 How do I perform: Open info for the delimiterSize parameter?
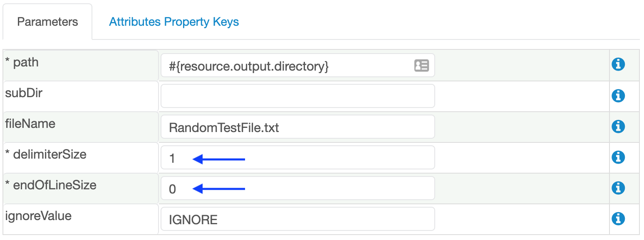(x=618, y=157)
